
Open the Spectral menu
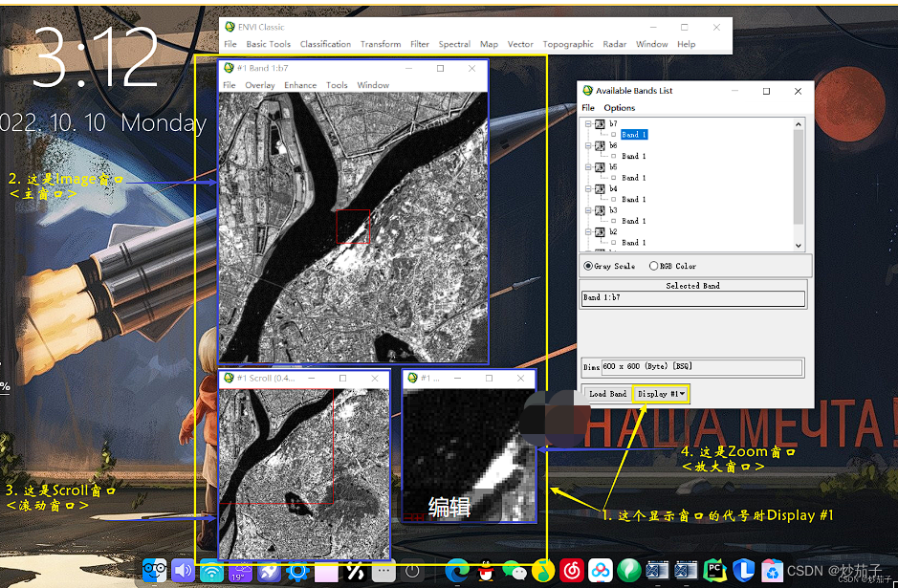[x=454, y=44]
